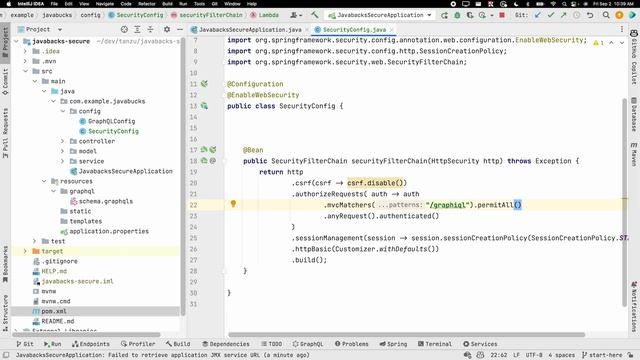The image size is (640, 360).
Task: Click the Build project hammer icon
Action: (314, 15)
